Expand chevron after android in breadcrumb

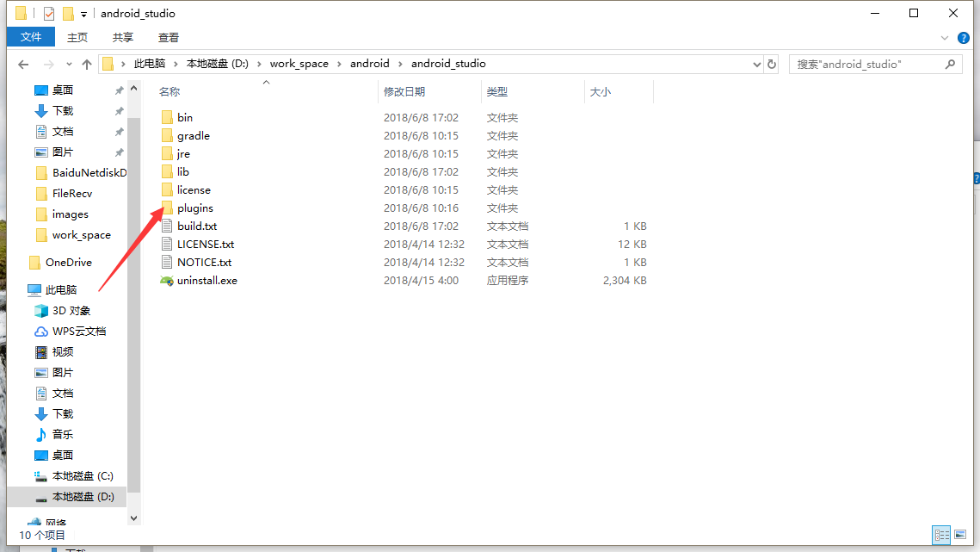point(401,64)
